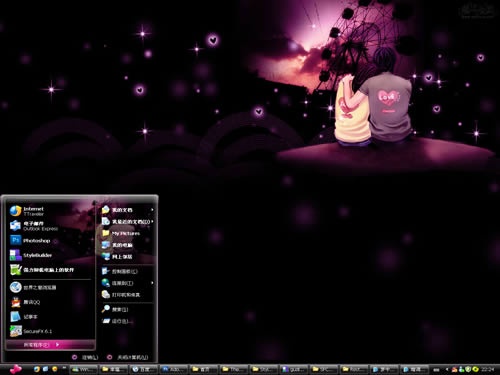Switch to the Photoshop taskbar window
This screenshot has width=500, height=375.
click(174, 369)
